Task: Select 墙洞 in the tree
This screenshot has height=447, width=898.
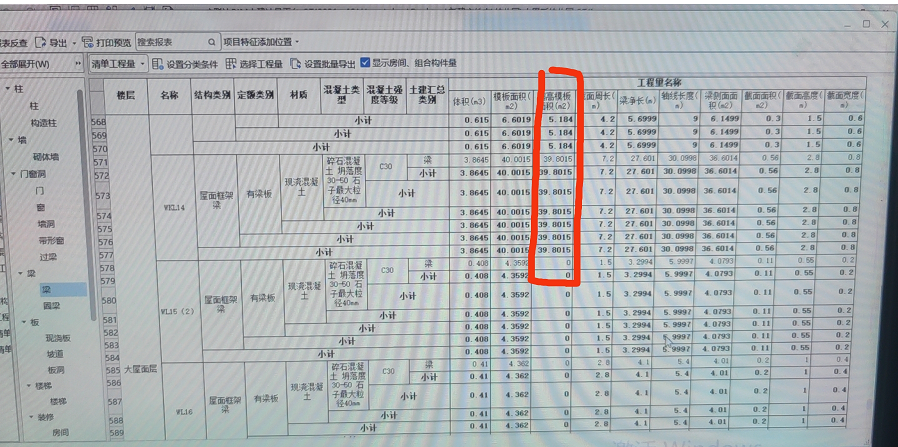Action: [46, 224]
